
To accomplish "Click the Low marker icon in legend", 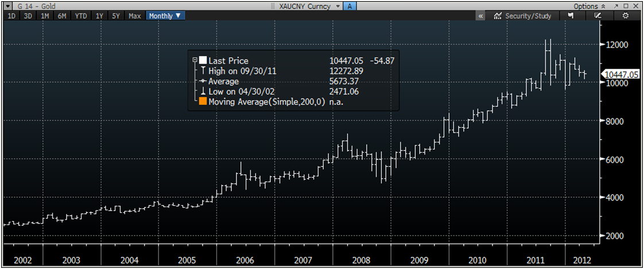I will (203, 92).
